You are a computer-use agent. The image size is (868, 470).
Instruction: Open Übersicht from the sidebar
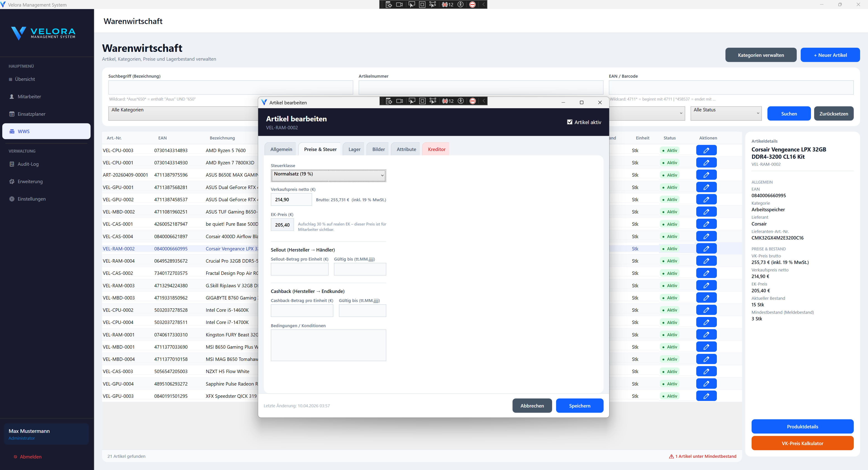click(25, 79)
